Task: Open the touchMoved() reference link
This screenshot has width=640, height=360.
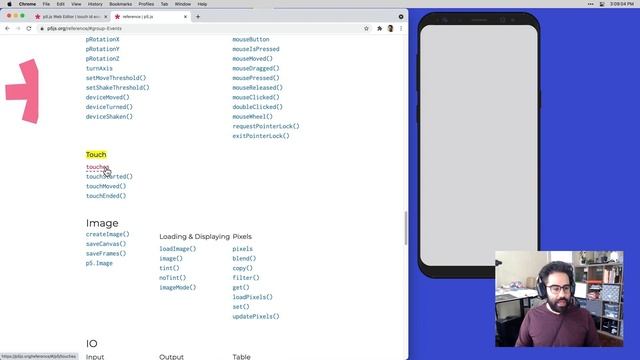Action: pos(106,186)
